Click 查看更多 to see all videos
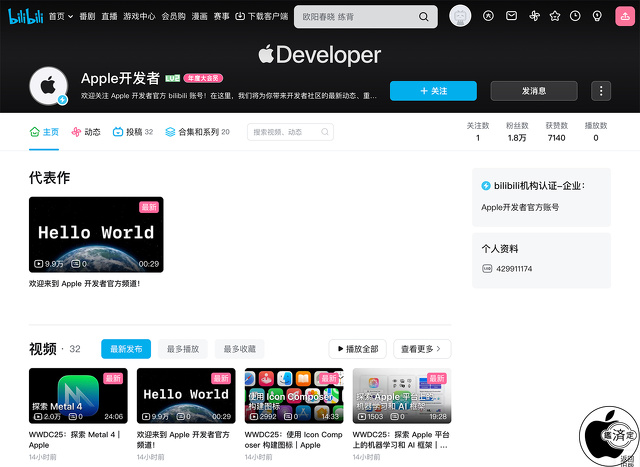This screenshot has width=640, height=467. click(x=422, y=349)
